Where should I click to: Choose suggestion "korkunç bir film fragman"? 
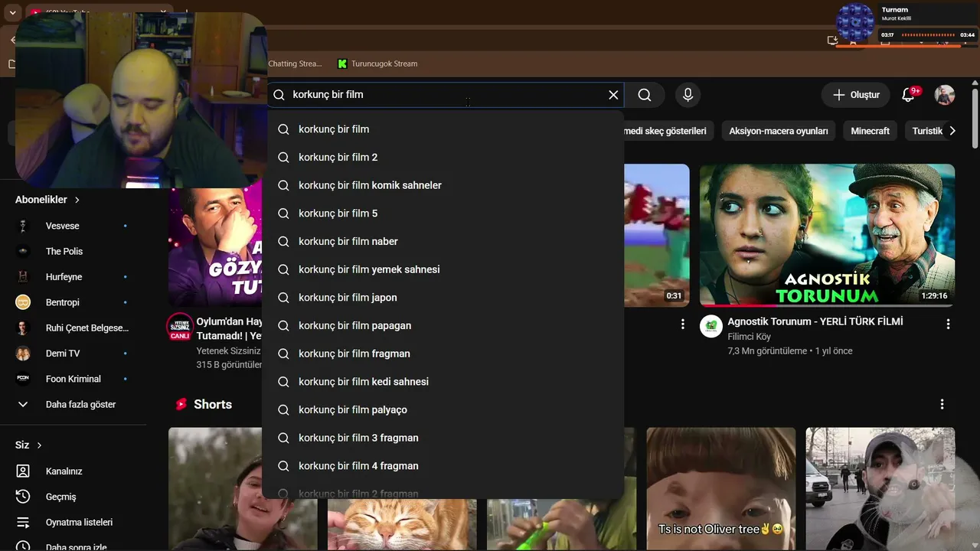point(443,354)
